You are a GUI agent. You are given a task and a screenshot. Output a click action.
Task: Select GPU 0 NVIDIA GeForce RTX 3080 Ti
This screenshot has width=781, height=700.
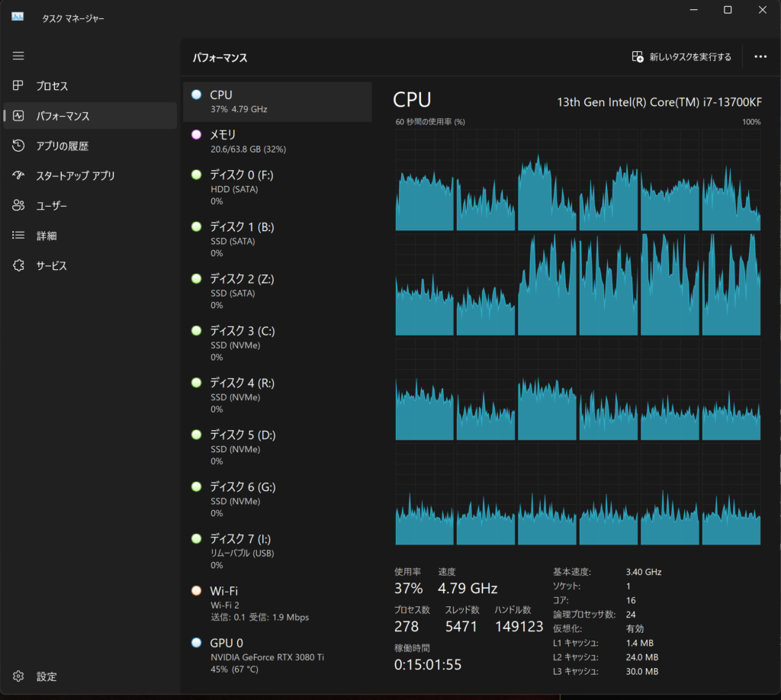point(278,656)
